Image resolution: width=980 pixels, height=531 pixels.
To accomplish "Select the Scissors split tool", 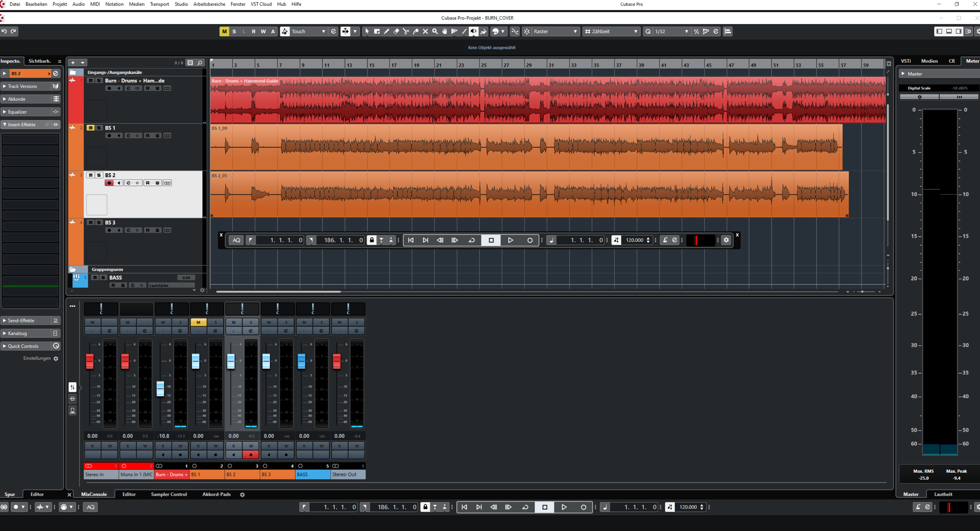I will pos(406,32).
